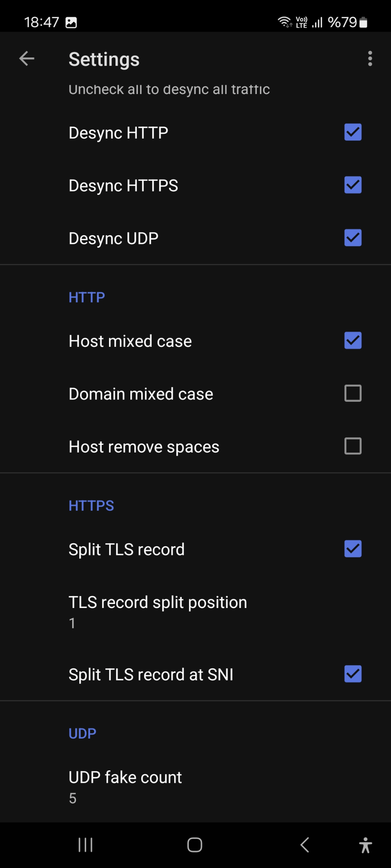Uncheck Split TLS record option
391x868 pixels.
click(x=353, y=549)
